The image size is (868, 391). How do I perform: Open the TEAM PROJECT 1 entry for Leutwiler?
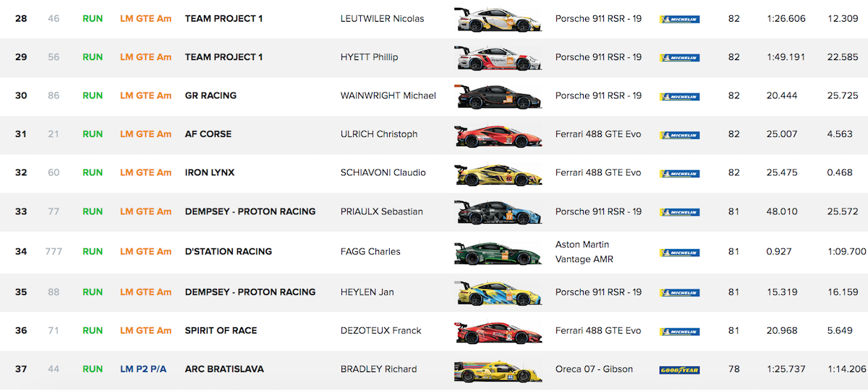[x=224, y=19]
